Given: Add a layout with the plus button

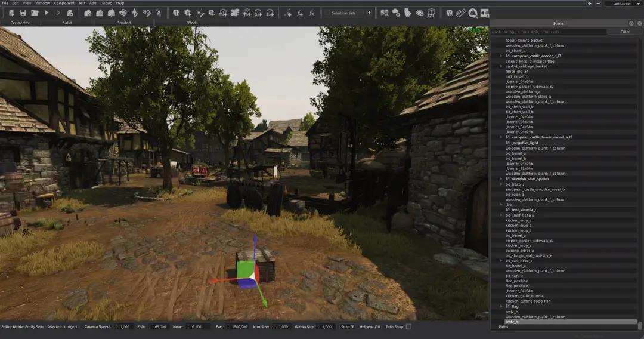Looking at the screenshot, I should [x=589, y=4].
